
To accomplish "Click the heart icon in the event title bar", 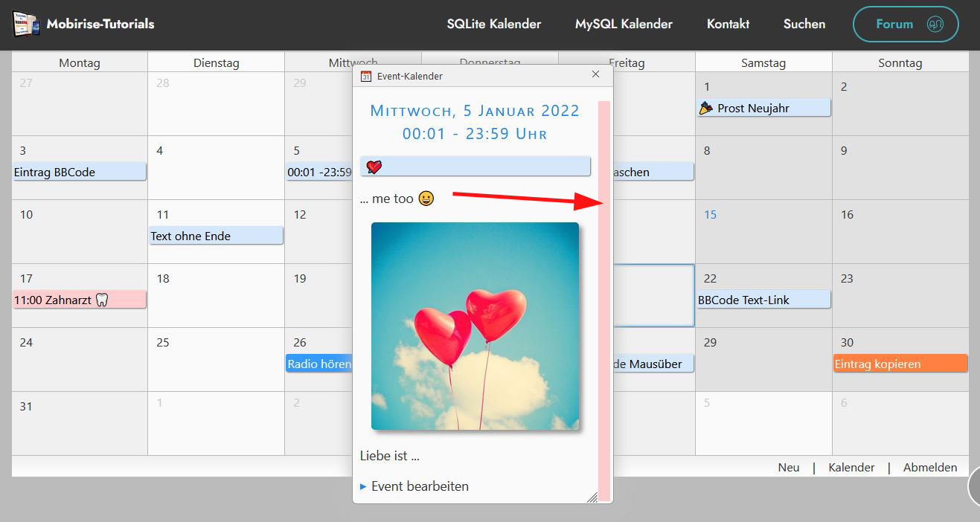I will pos(374,167).
